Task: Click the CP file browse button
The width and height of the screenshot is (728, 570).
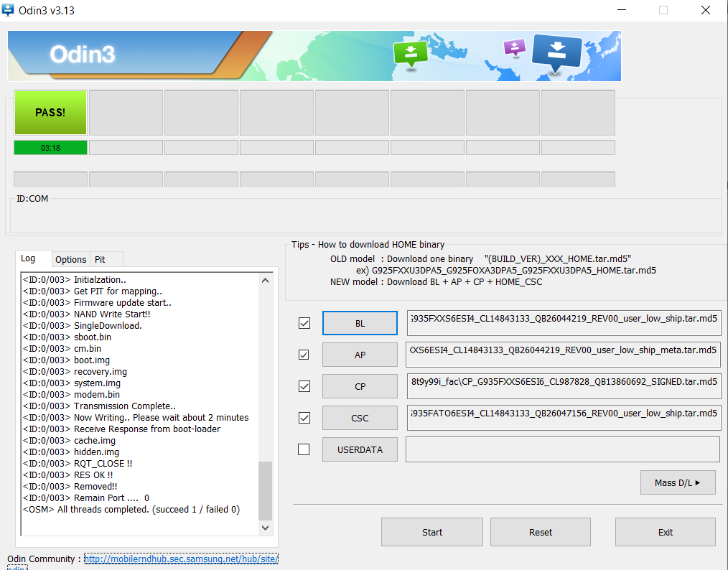Action: (360, 386)
